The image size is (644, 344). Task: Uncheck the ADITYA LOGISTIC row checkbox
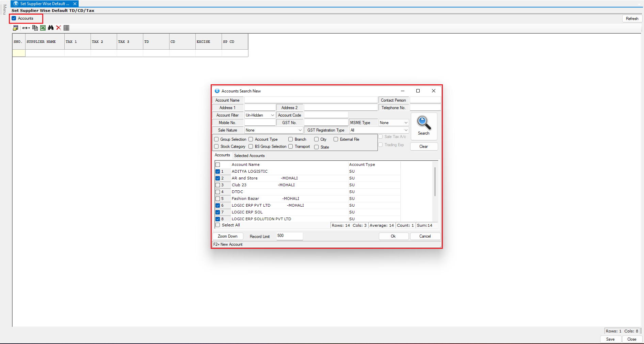(x=218, y=172)
